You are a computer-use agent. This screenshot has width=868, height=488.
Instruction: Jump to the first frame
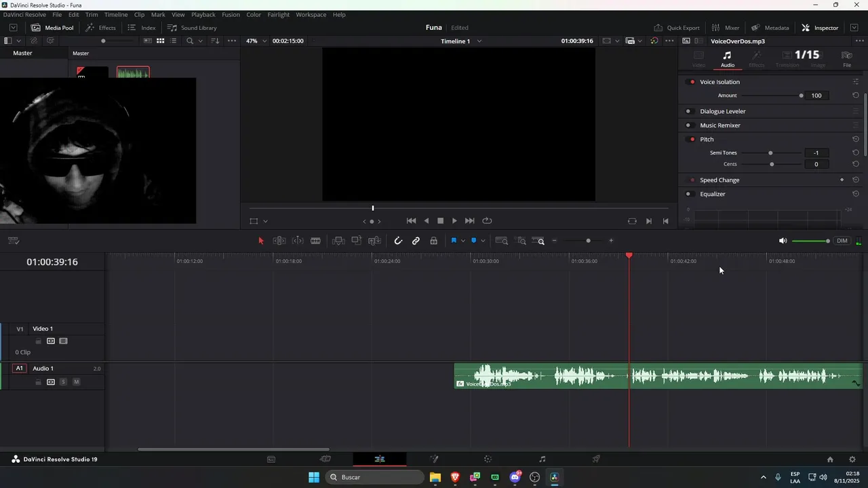[411, 221]
